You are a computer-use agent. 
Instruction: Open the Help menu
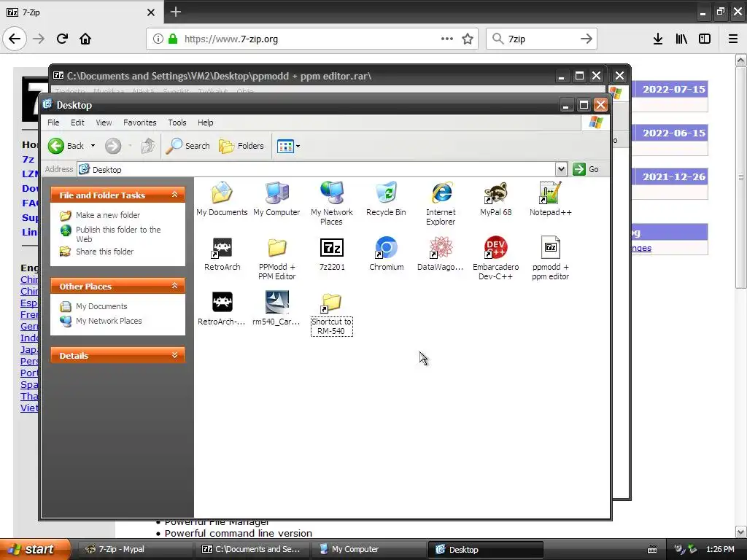[205, 122]
